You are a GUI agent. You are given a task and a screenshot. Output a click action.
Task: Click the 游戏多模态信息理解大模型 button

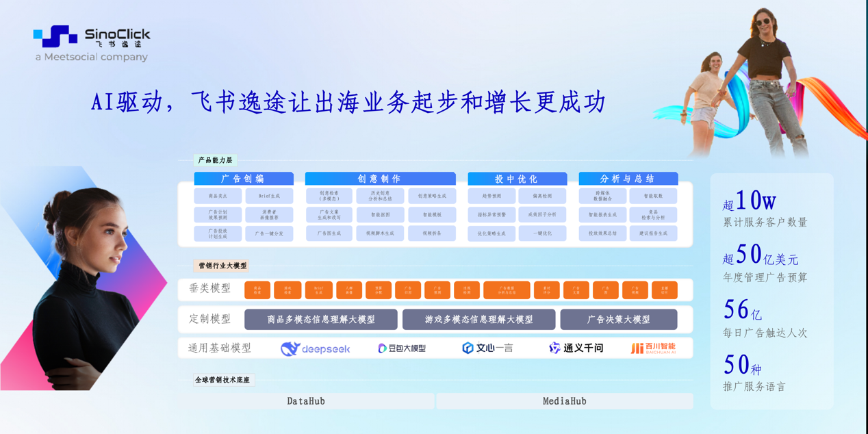478,320
